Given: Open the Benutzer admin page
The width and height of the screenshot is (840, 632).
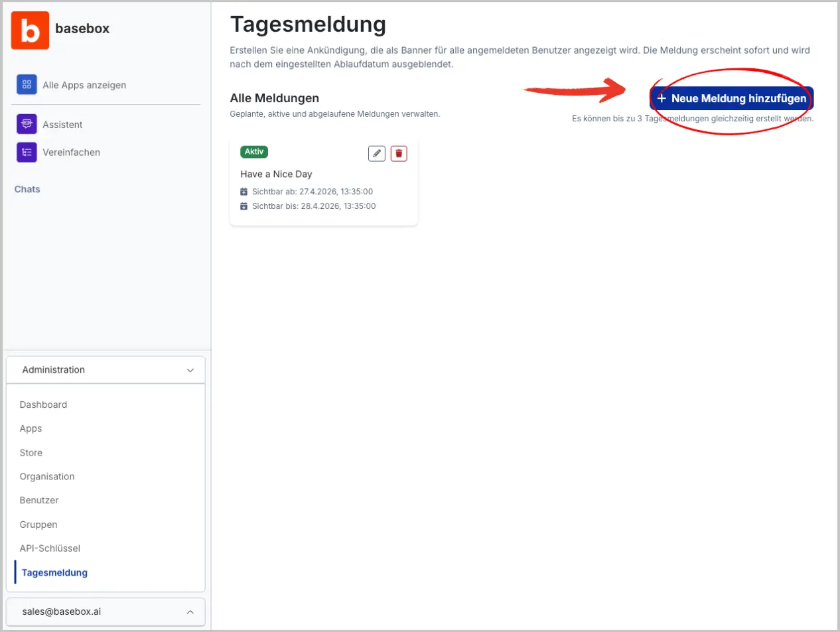Looking at the screenshot, I should click(x=39, y=500).
